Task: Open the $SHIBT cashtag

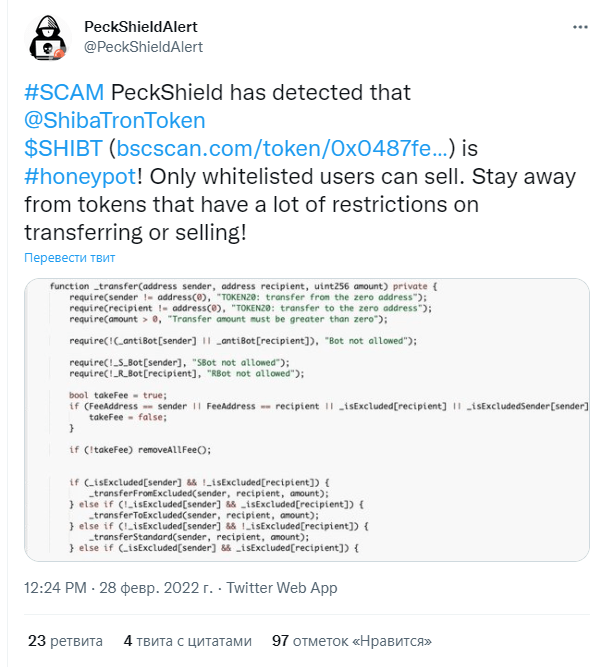Action: tap(63, 148)
